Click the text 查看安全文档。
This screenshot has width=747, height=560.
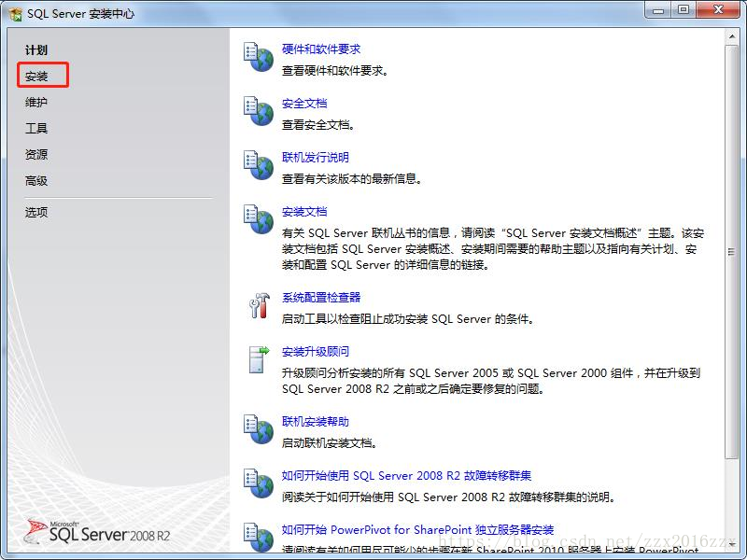(318, 125)
